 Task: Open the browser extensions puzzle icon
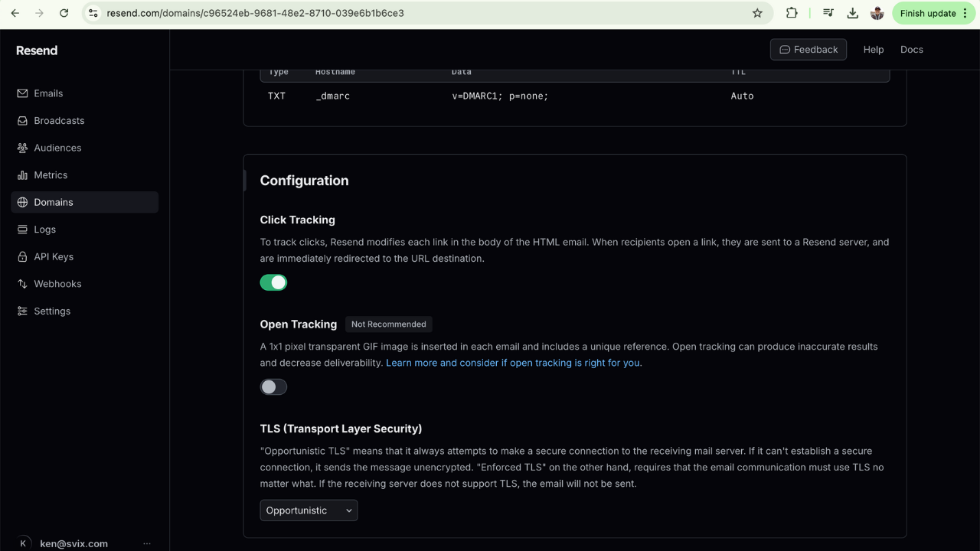point(792,13)
